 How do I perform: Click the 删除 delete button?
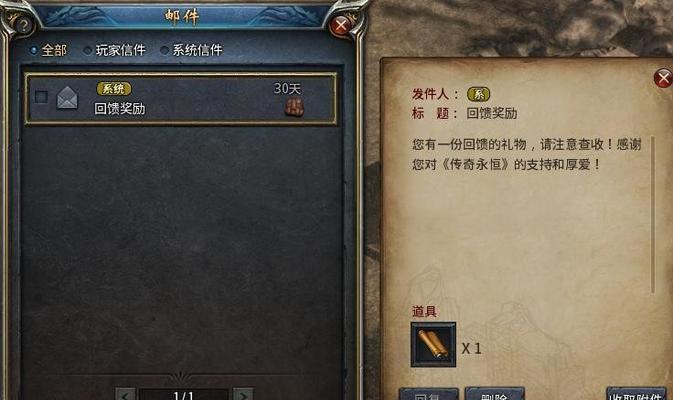pos(495,394)
